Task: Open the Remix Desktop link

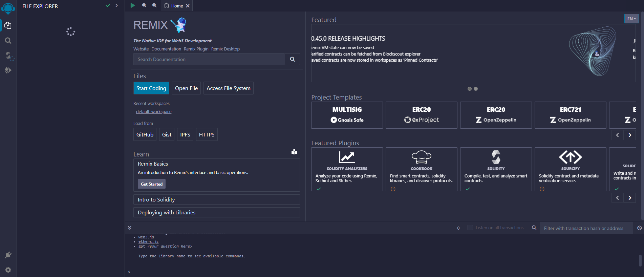Action: coord(226,49)
